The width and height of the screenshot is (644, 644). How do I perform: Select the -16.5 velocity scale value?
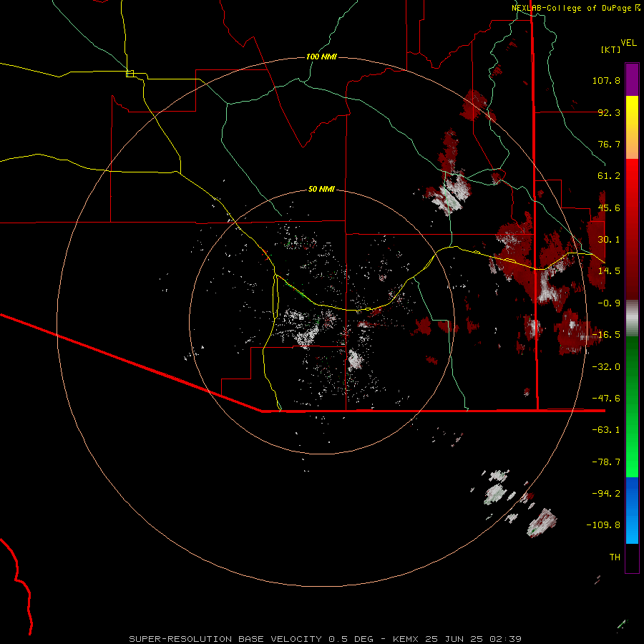[606, 335]
